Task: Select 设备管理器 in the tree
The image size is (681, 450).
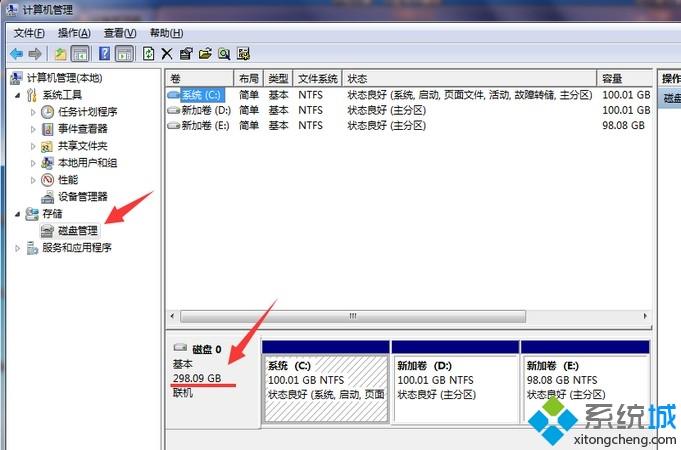Action: pyautogui.click(x=83, y=196)
